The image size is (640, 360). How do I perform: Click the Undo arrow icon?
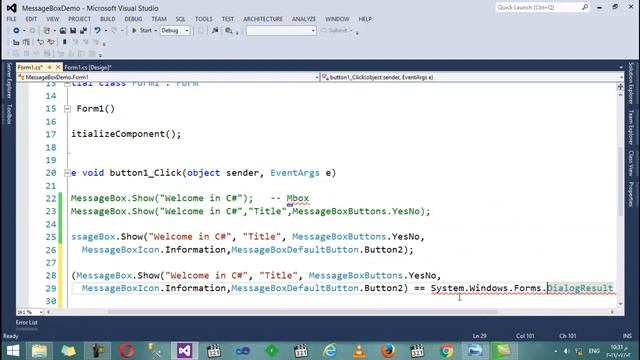[x=97, y=31]
